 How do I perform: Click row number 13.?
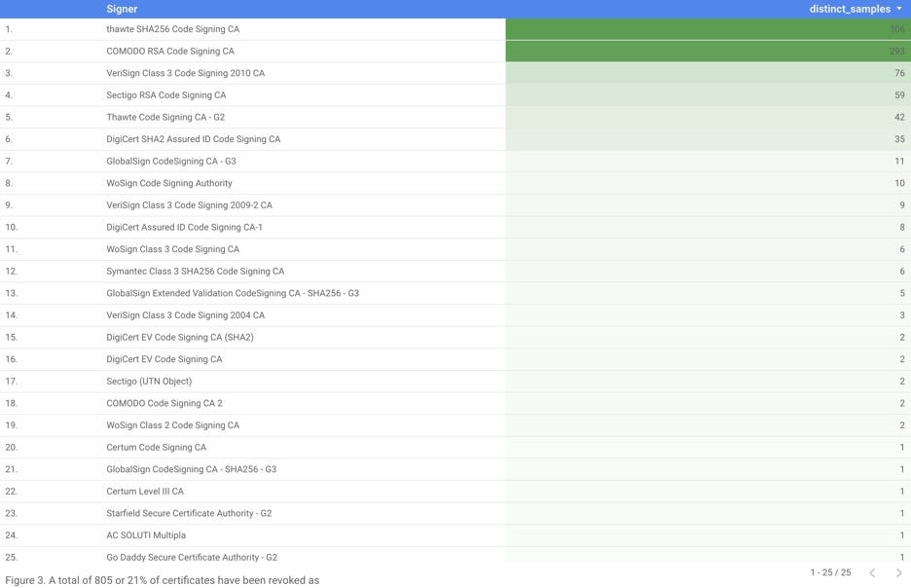tap(11, 293)
